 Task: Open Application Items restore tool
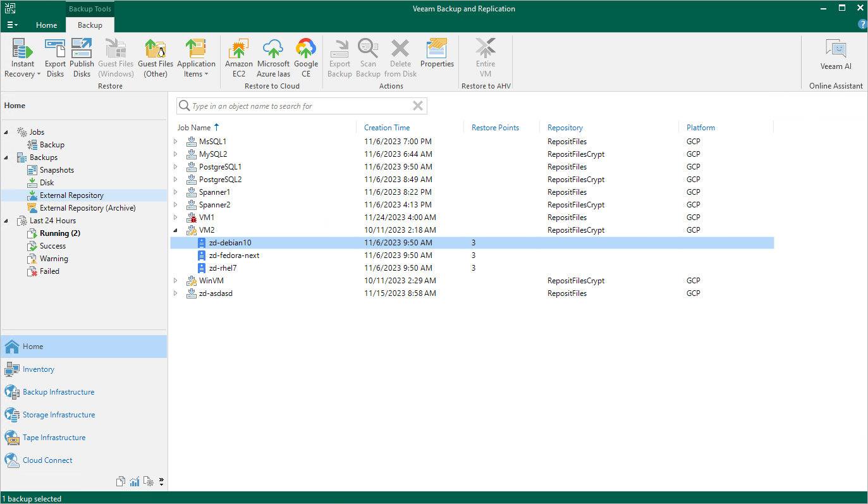(x=196, y=58)
